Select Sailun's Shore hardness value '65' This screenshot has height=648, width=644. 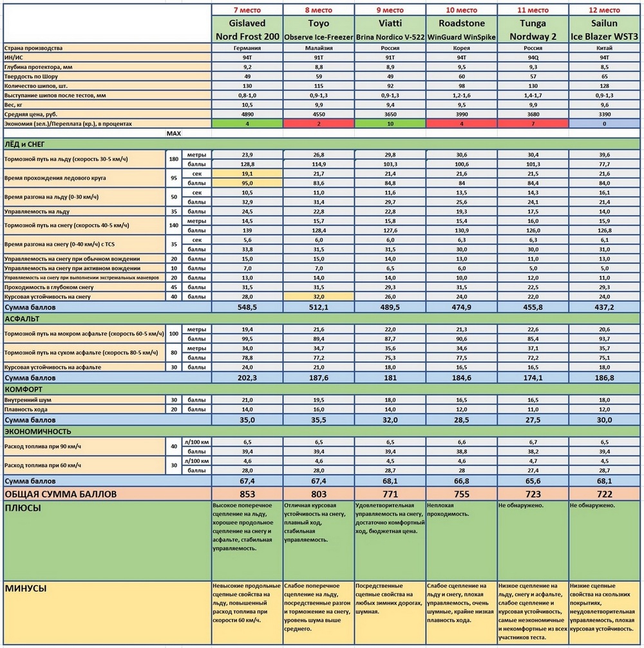point(604,77)
